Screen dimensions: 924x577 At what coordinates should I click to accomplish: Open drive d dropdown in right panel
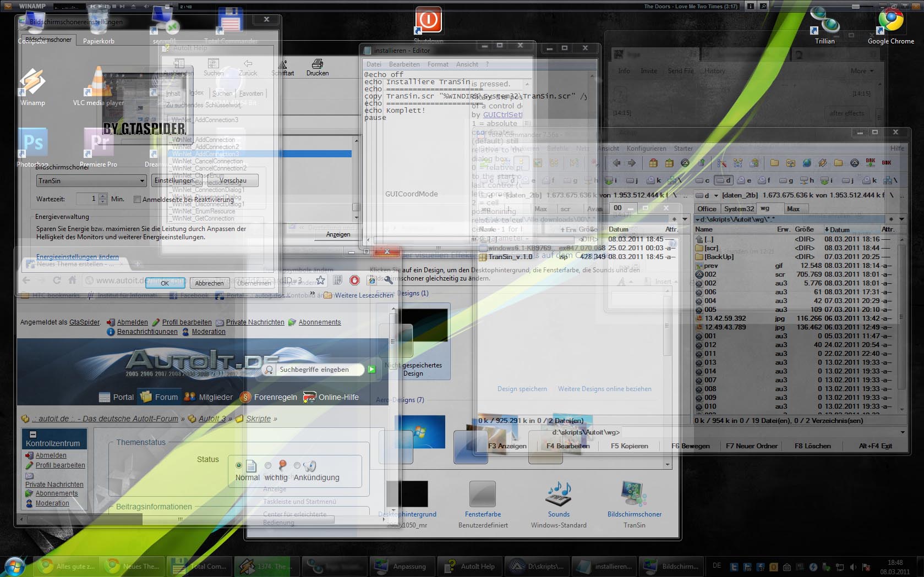coord(716,195)
